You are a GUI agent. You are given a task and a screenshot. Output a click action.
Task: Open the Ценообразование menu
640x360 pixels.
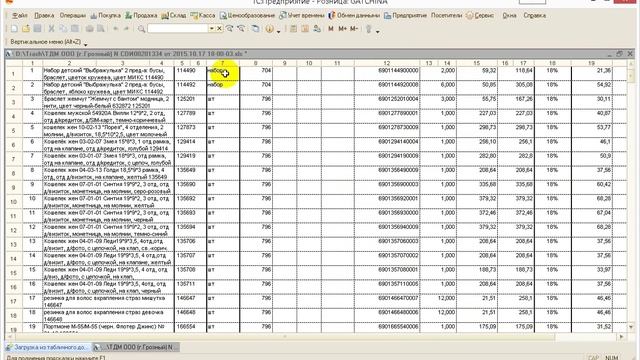pos(247,16)
